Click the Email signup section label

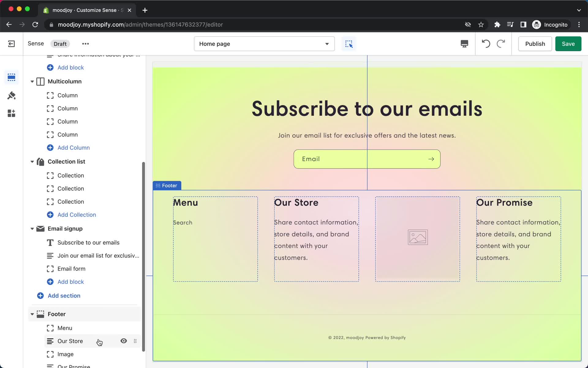65,228
